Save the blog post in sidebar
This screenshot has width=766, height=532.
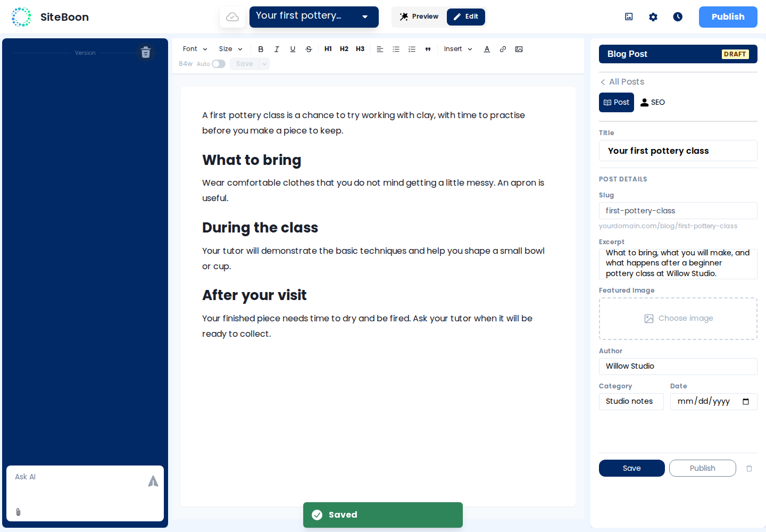[x=632, y=468]
